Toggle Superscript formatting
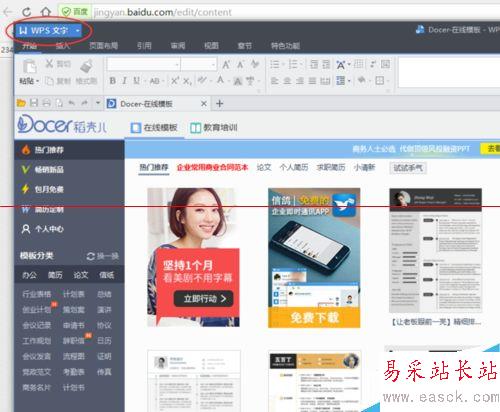This screenshot has height=412, width=500. click(x=174, y=81)
